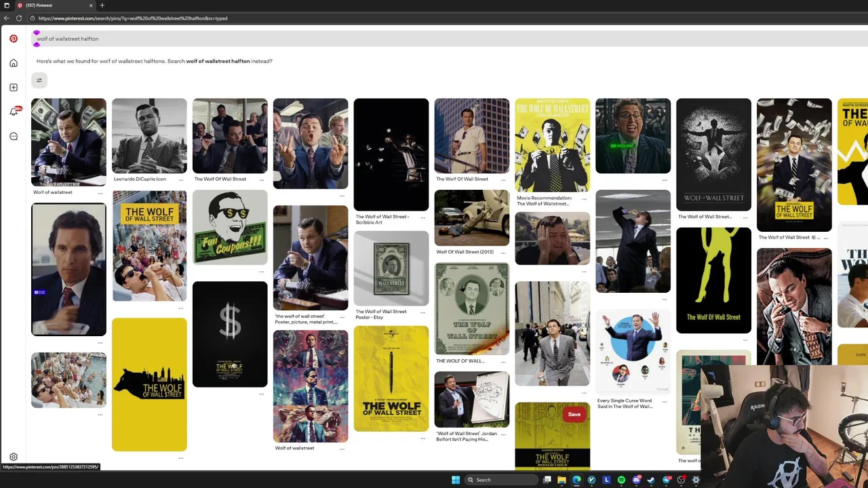Click the Pinterest logo in the sidebar
The image size is (868, 488).
14,39
